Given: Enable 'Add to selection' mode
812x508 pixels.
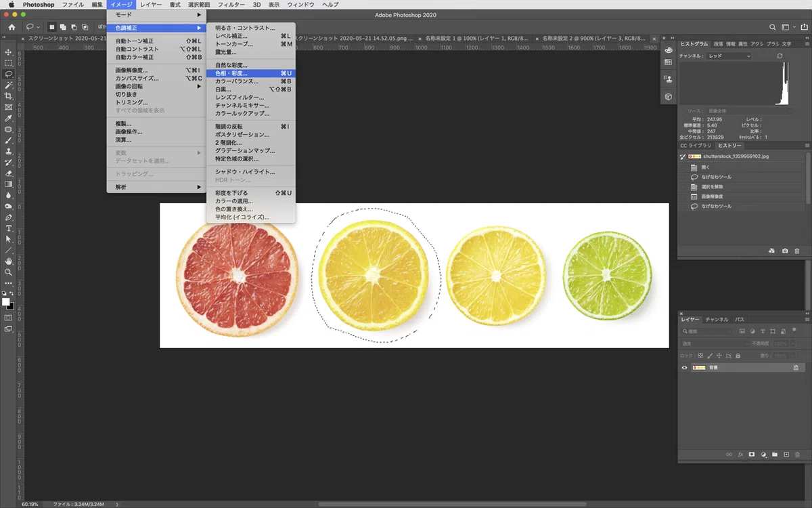Looking at the screenshot, I should point(62,27).
